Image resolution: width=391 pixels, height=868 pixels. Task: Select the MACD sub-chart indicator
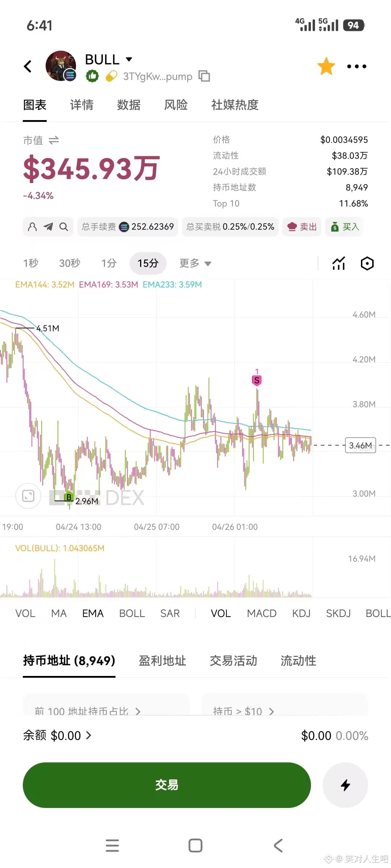(262, 613)
